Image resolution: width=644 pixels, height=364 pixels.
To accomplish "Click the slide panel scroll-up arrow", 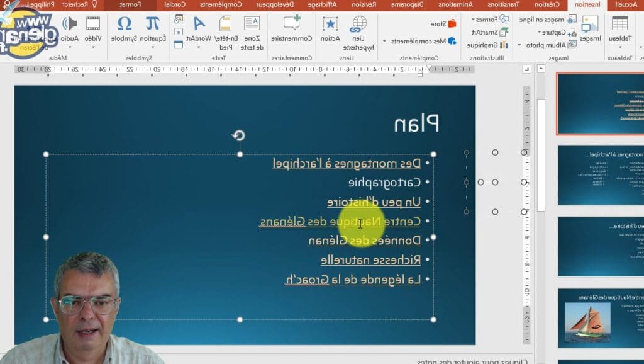I will (541, 69).
